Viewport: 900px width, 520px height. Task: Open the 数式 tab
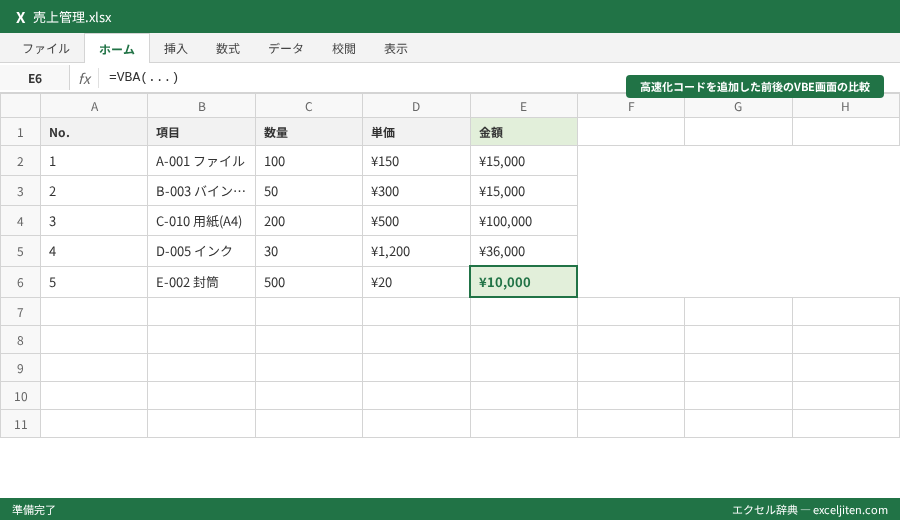(228, 49)
